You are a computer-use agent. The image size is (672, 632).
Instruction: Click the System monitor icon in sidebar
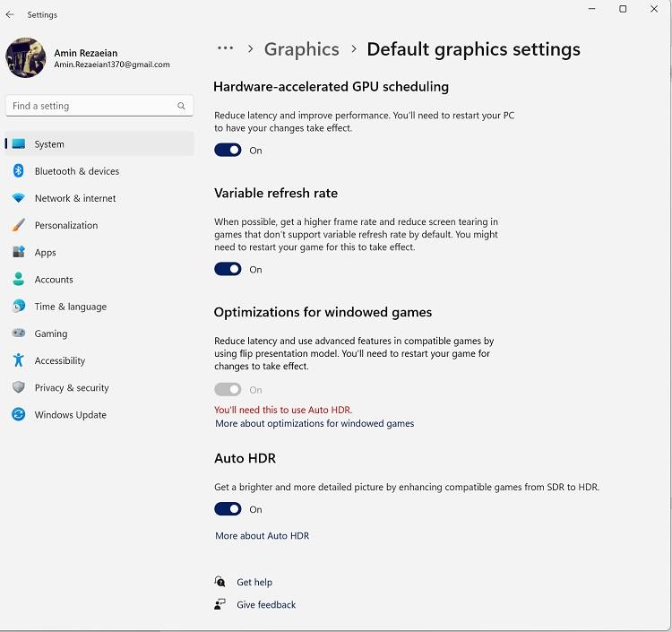coord(19,144)
